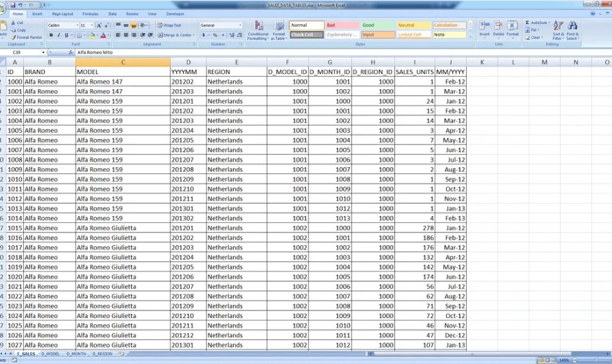Click the Decrease Font Size icon
Image resolution: width=612 pixels, height=364 pixels.
click(106, 25)
